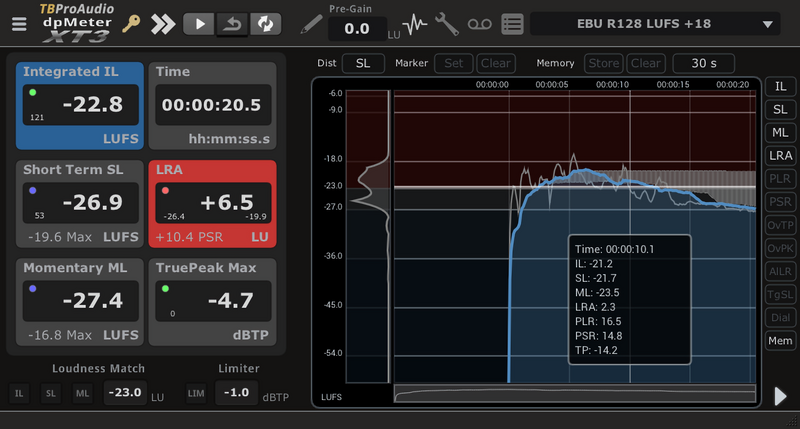
Task: Click the reset measurement arrow icon
Action: 232,24
